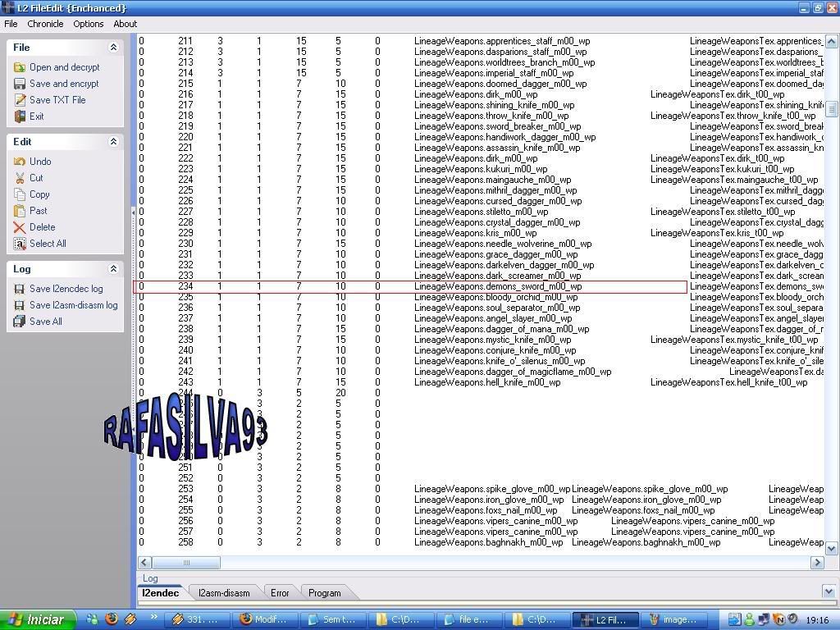This screenshot has width=840, height=630.
Task: Click the Cut scissors icon
Action: tap(20, 178)
